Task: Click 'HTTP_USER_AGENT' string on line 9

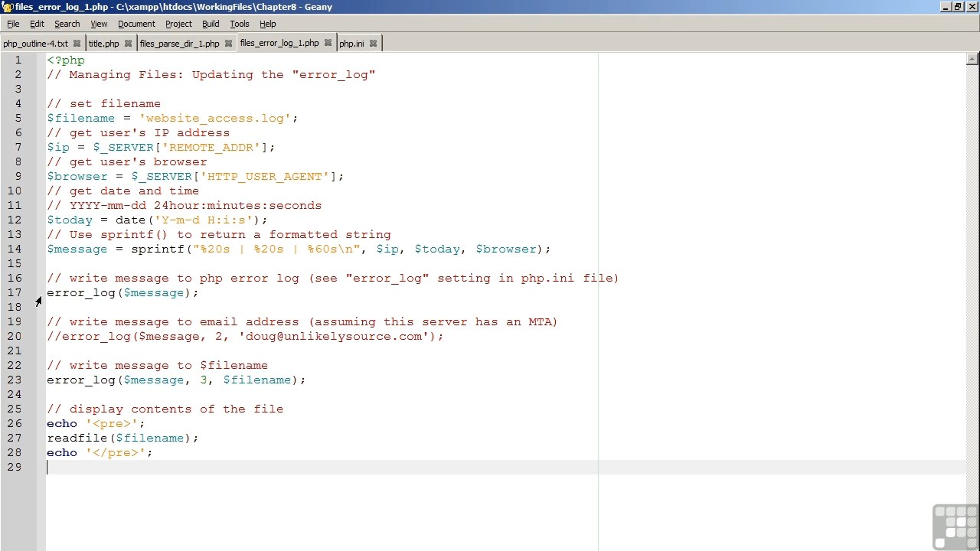Action: pyautogui.click(x=264, y=176)
